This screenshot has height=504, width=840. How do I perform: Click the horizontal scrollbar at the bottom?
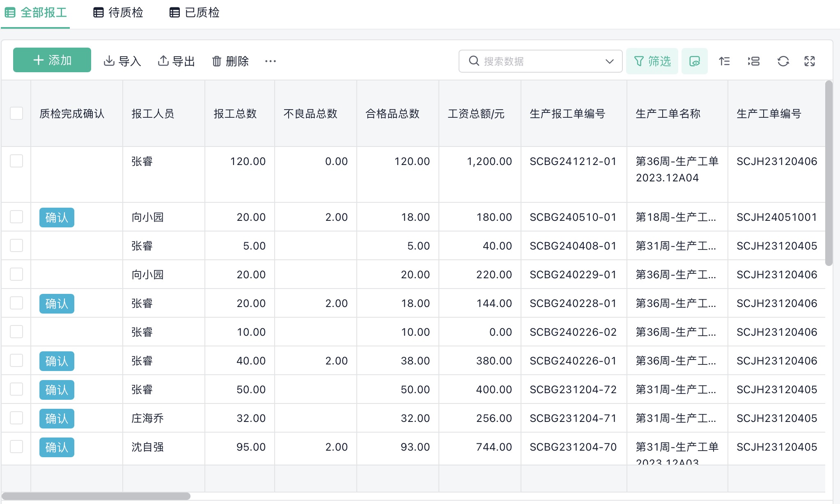pos(96,496)
